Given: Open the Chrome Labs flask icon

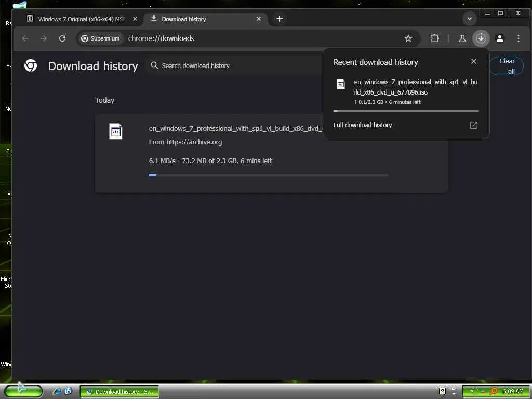Looking at the screenshot, I should click(x=462, y=38).
